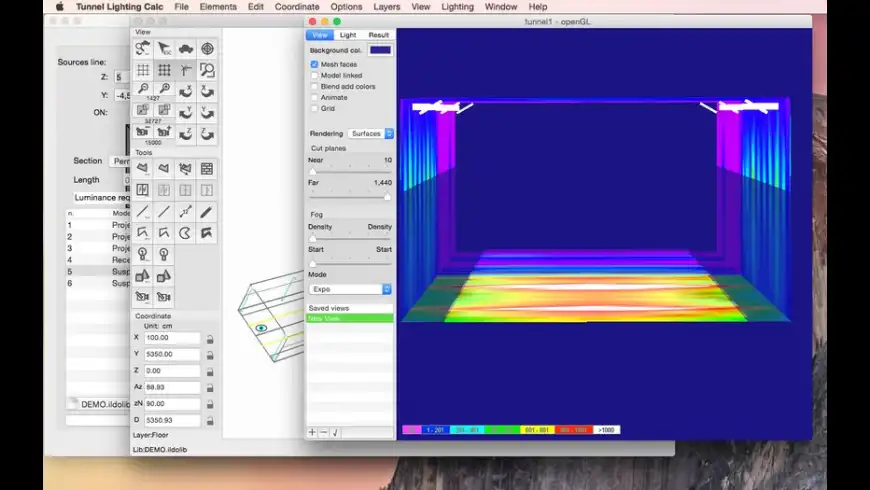The image size is (870, 490).
Task: Select the first lamp bulb tool
Action: (143, 255)
